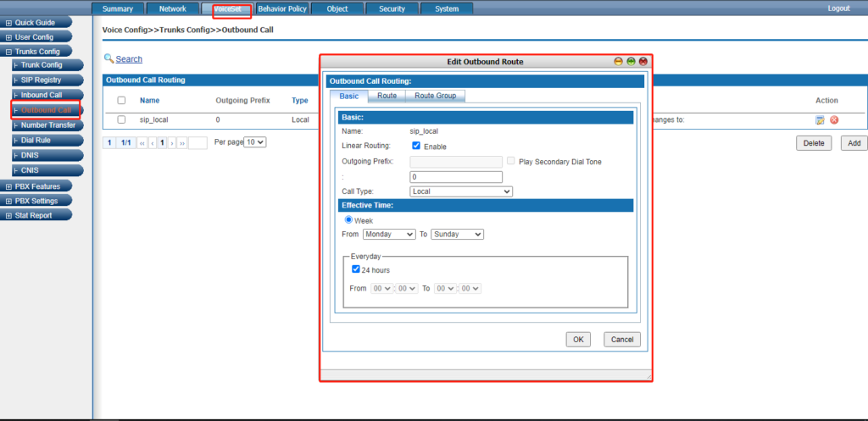Expand the Quick Guide plus icon
Image resolution: width=868 pixels, height=421 pixels.
(8, 23)
